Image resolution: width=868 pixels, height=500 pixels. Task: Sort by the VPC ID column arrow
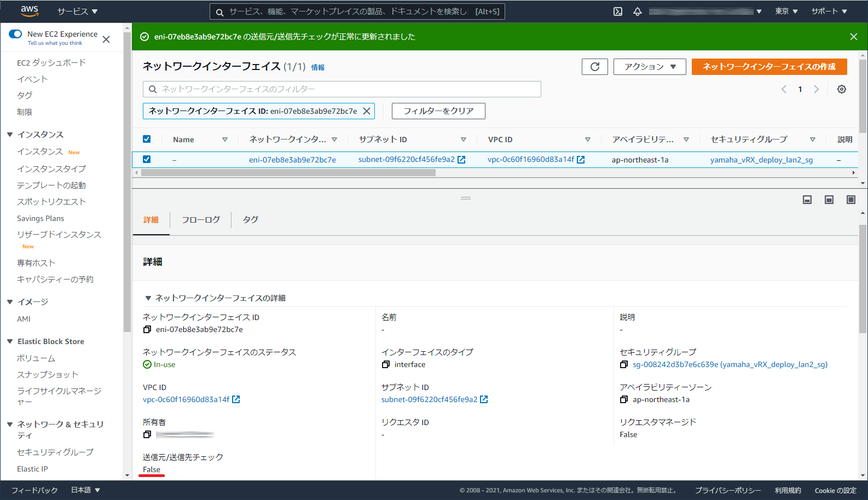tap(588, 139)
